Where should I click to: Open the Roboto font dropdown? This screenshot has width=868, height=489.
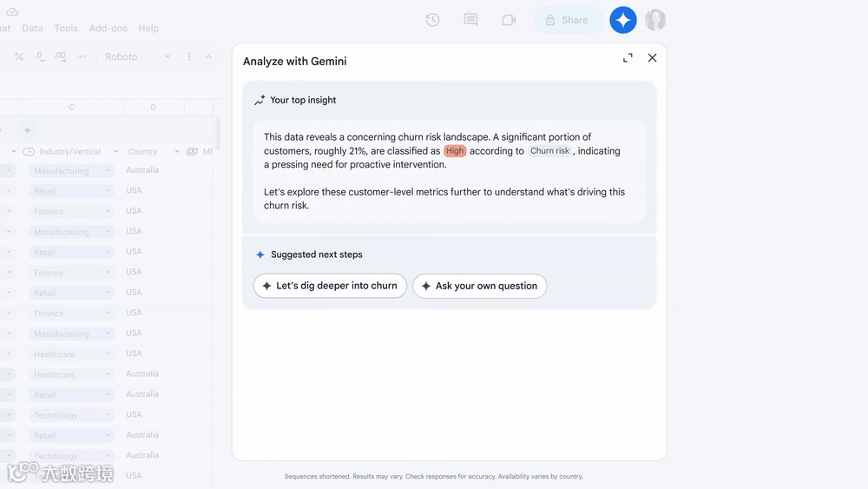tap(138, 56)
